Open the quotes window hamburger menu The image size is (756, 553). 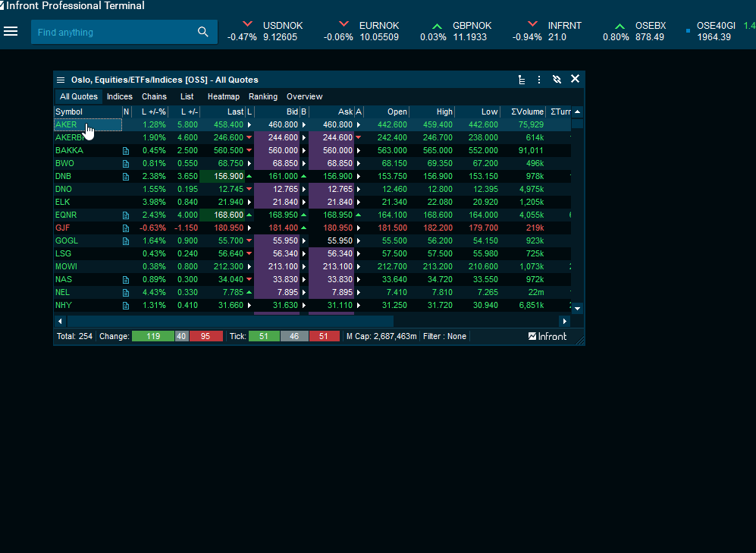[61, 80]
